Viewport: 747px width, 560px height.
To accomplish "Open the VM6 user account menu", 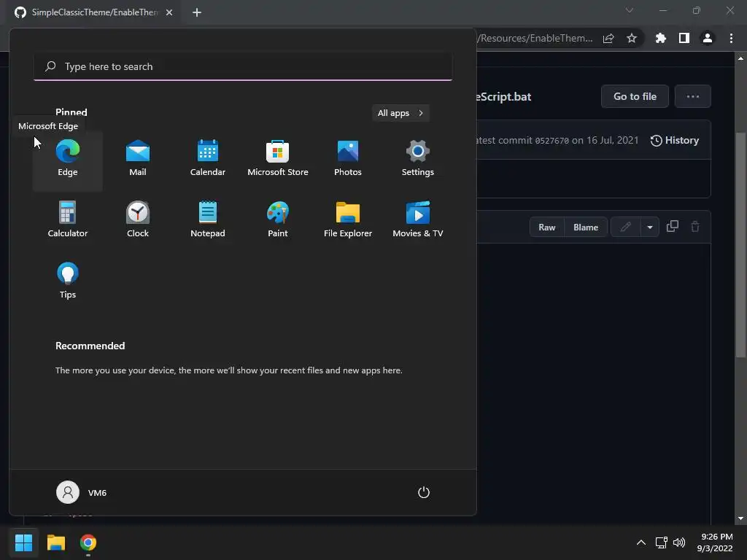I will (x=82, y=492).
